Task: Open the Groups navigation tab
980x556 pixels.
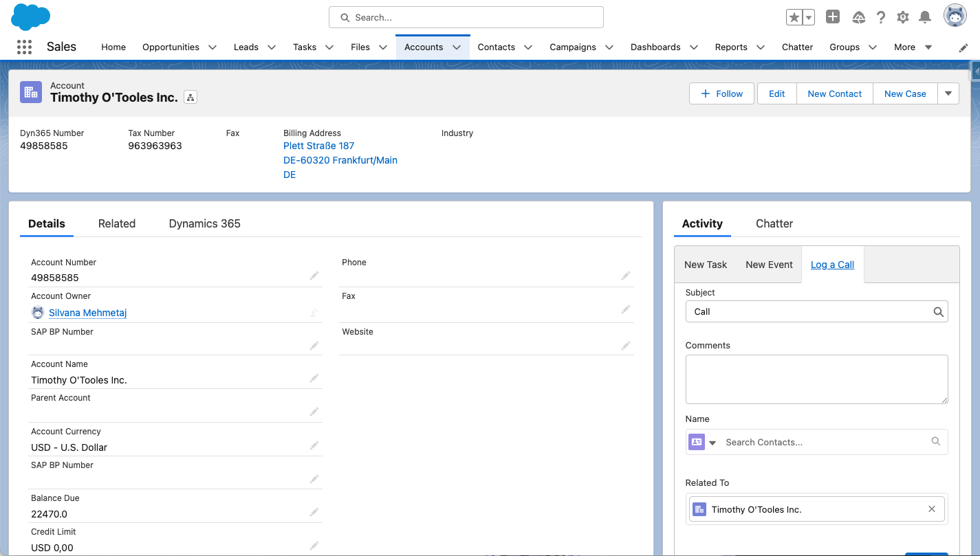Action: pos(845,47)
